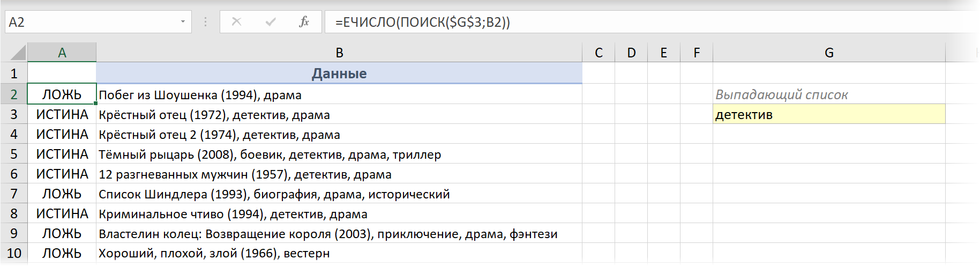
Task: Click the cell with Тёмный рыцарь (2008)
Action: (x=339, y=154)
